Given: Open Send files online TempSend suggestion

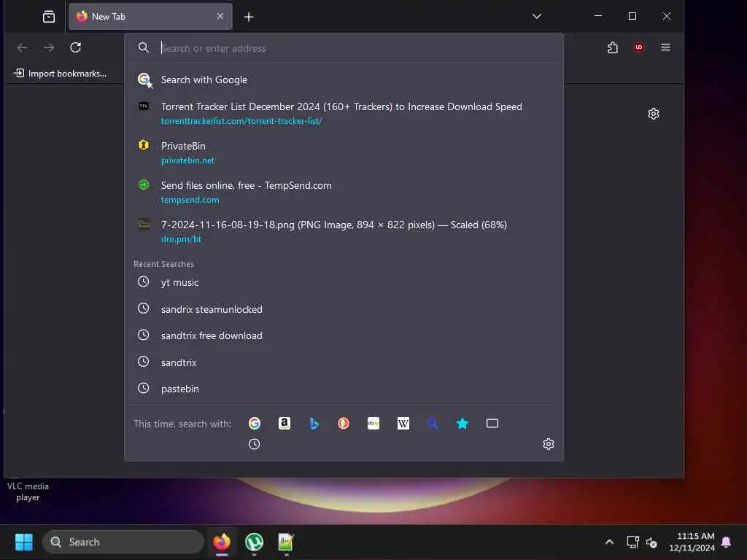Looking at the screenshot, I should point(344,192).
